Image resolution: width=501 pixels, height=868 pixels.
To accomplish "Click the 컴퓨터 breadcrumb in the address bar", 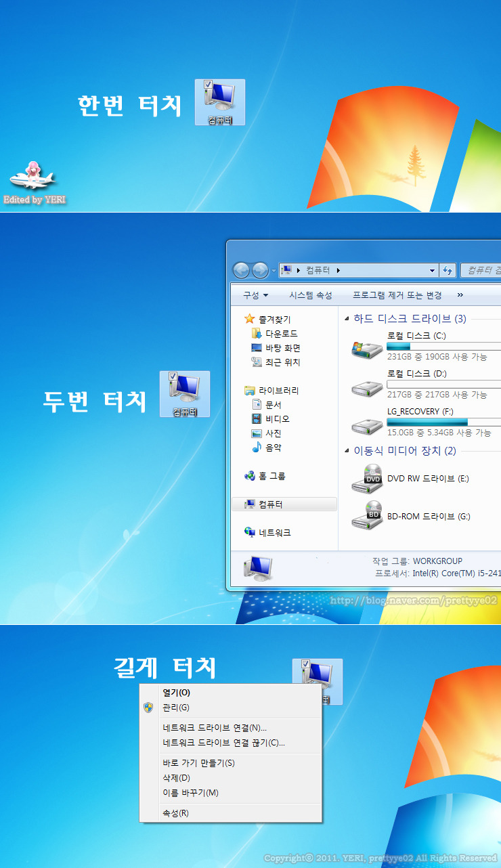I will coord(318,271).
